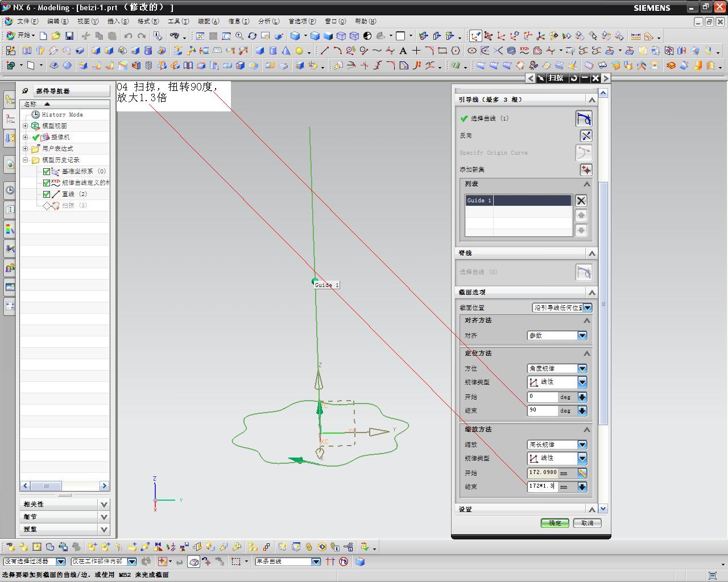Cancel the sweep dialog with 取消
Image resolution: width=728 pixels, height=582 pixels.
588,523
